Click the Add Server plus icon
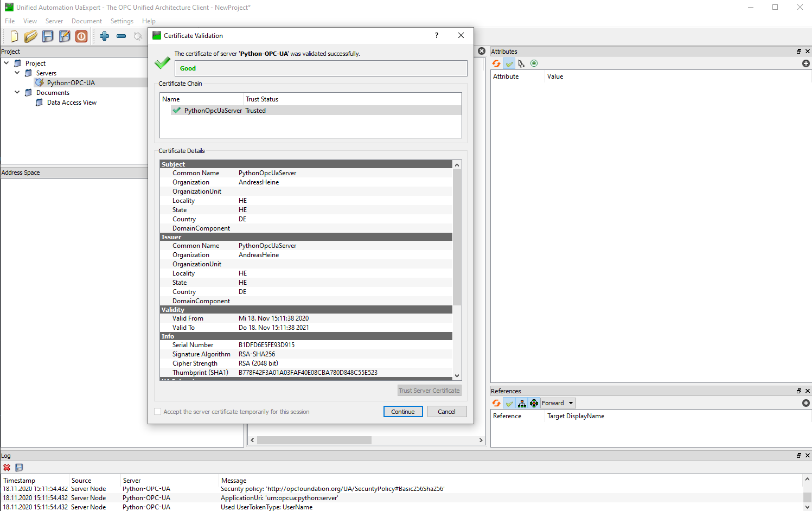 click(x=104, y=36)
